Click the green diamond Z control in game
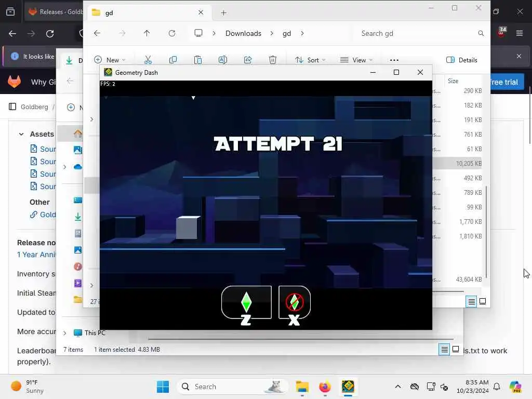 (x=246, y=302)
